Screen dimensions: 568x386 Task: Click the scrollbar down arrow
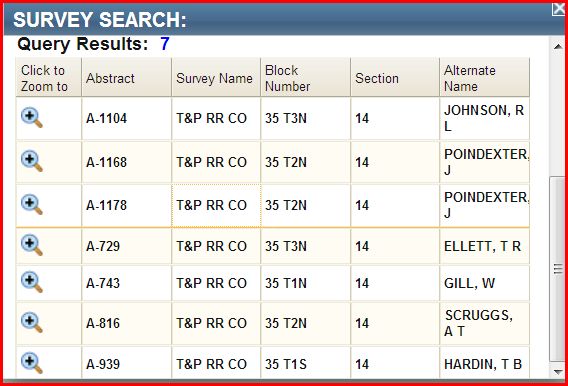[558, 372]
